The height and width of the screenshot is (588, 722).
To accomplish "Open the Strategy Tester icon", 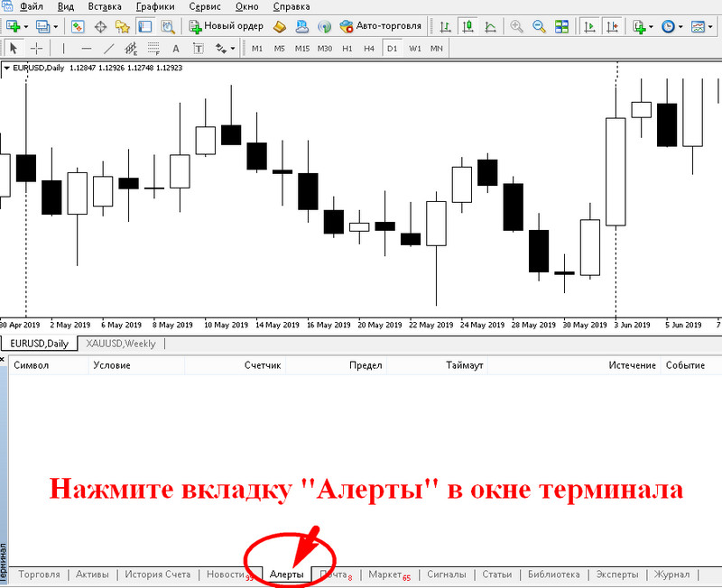I will (x=168, y=27).
